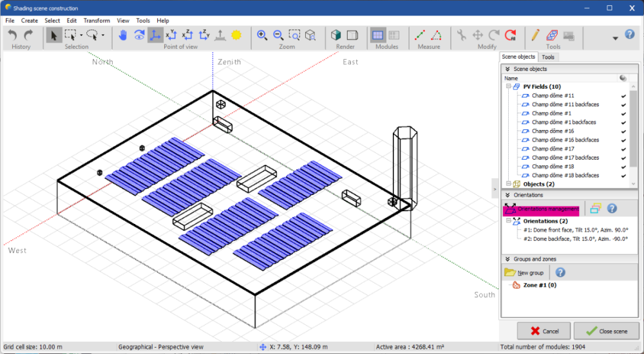Viewport: 644px width, 354px height.
Task: Click the Close scene button
Action: (605, 331)
